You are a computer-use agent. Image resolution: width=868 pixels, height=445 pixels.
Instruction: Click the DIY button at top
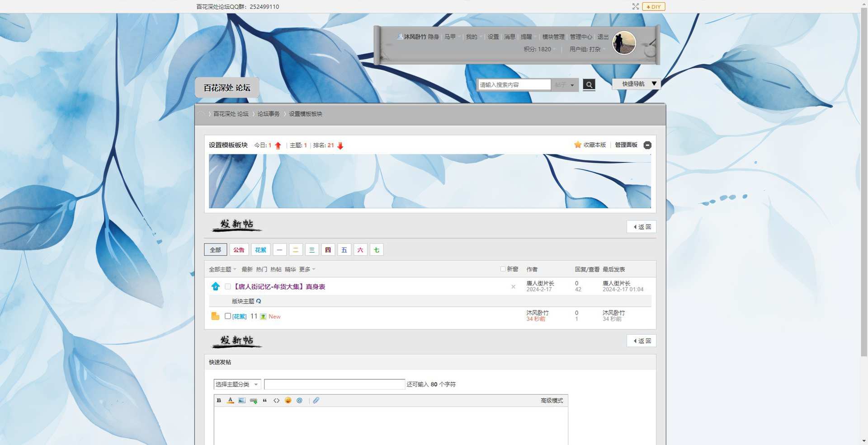pos(653,7)
